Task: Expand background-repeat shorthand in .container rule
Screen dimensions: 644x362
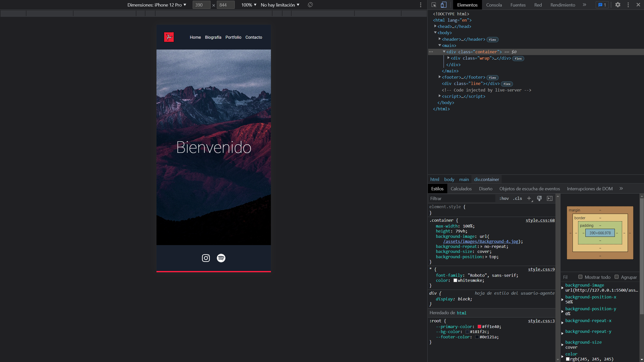Action: coord(481,247)
